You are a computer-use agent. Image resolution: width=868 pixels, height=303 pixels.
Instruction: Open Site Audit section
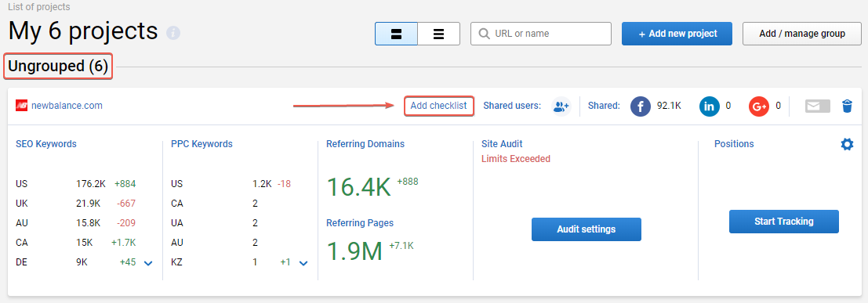point(502,144)
